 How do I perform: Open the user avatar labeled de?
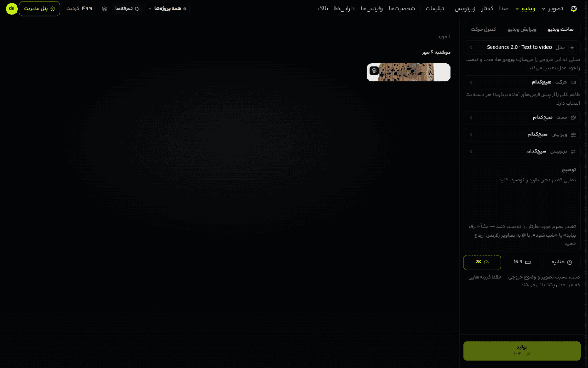12,8
